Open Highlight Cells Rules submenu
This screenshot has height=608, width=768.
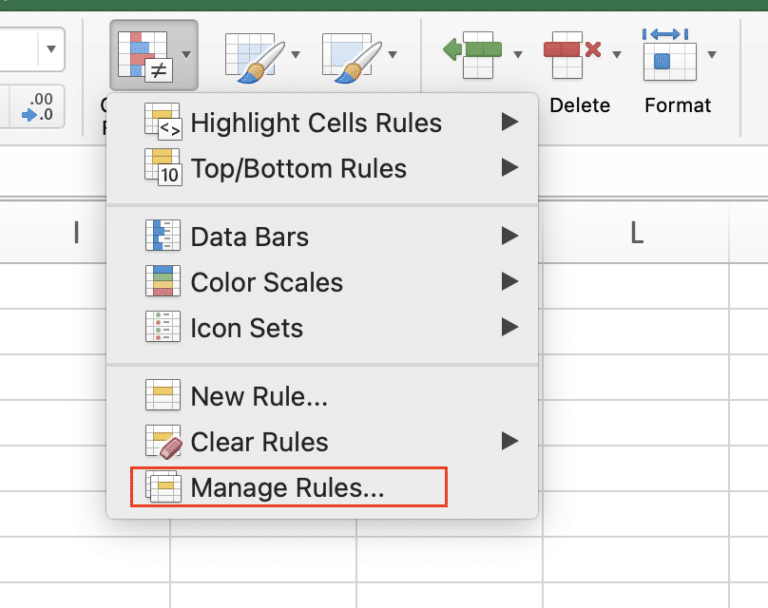point(316,123)
